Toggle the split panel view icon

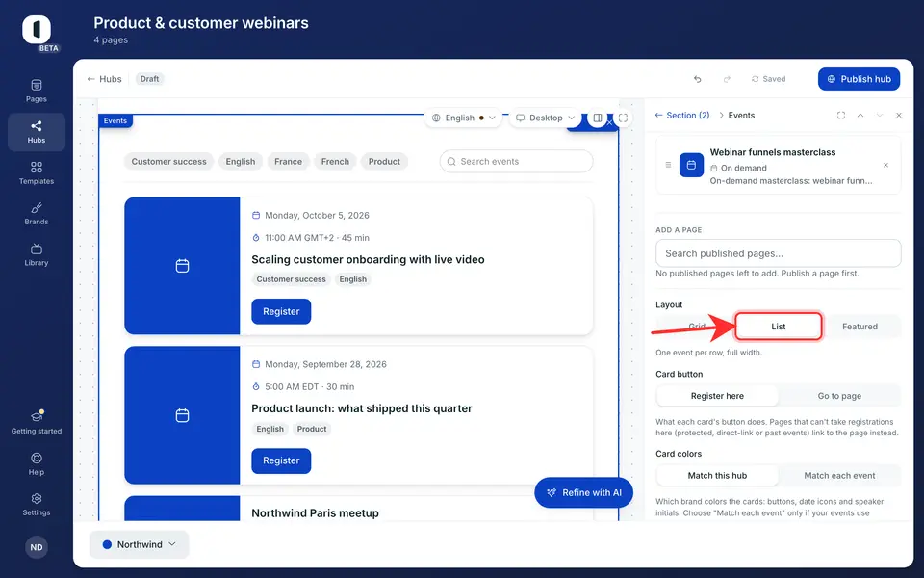click(x=598, y=118)
